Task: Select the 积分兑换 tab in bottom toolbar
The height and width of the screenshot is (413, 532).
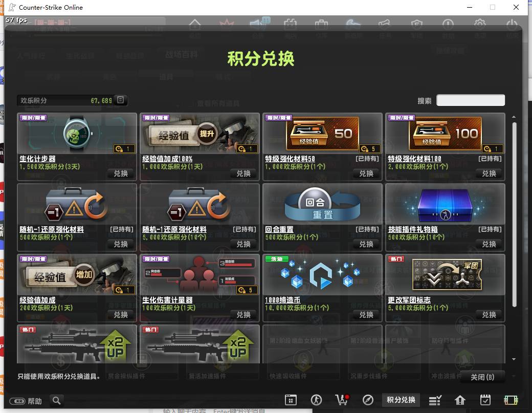Action: tap(401, 400)
